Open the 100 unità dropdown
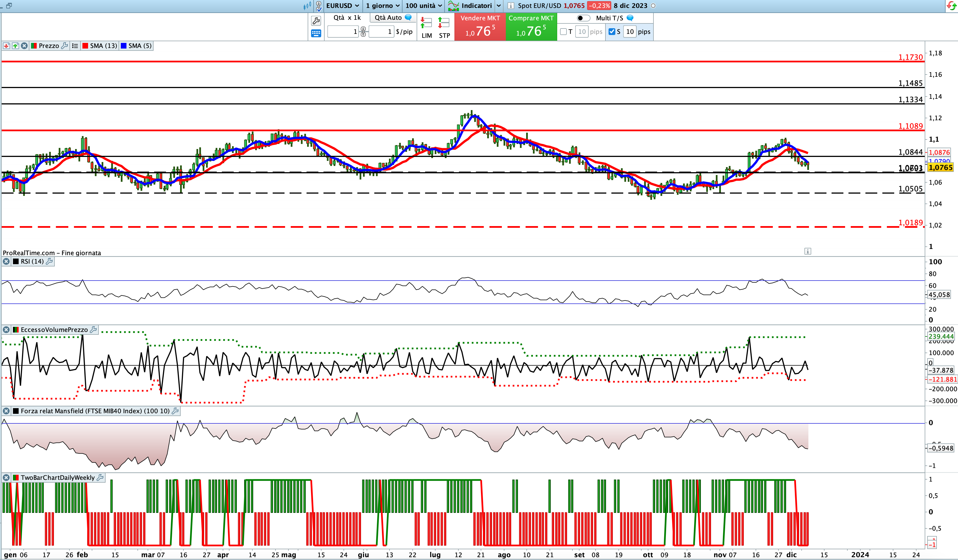This screenshot has height=560, width=958. click(423, 6)
